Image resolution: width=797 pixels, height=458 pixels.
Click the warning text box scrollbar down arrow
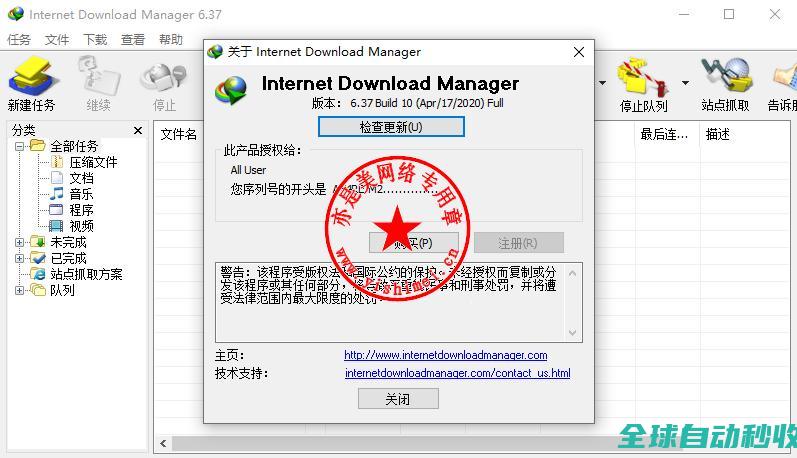click(x=573, y=333)
